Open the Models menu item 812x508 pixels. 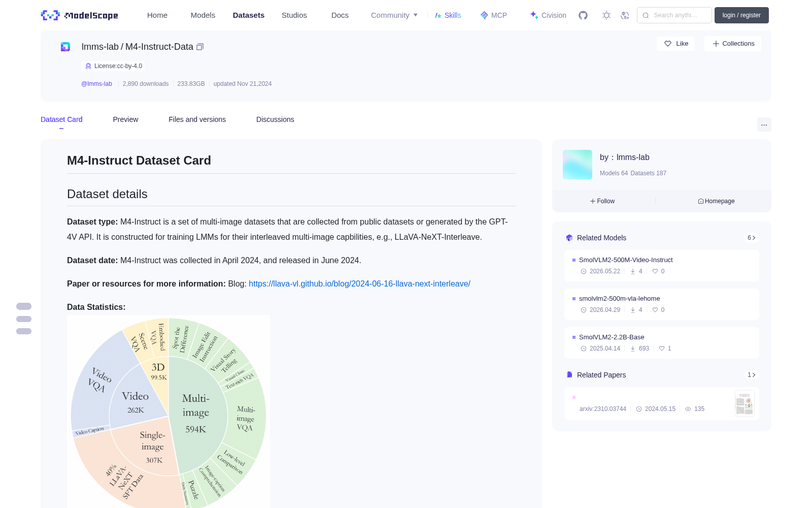pos(203,15)
